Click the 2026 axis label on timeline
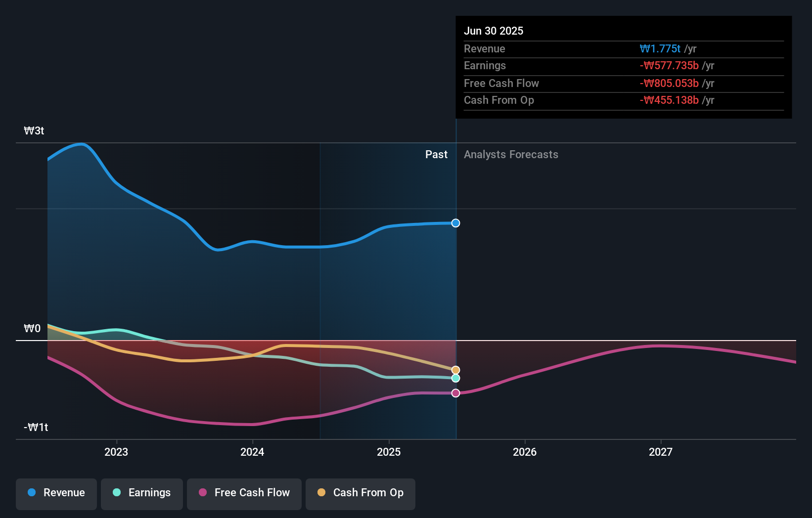Image resolution: width=812 pixels, height=518 pixels. point(525,452)
